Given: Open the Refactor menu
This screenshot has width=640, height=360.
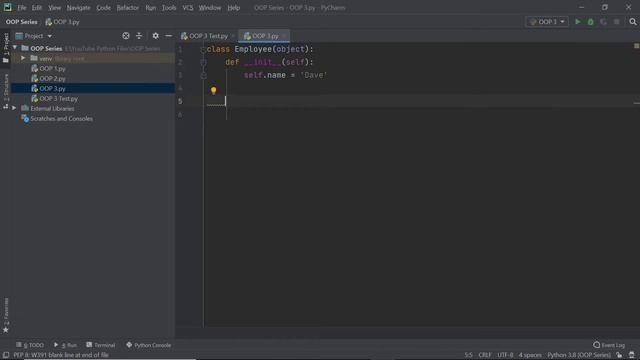Looking at the screenshot, I should [x=128, y=8].
